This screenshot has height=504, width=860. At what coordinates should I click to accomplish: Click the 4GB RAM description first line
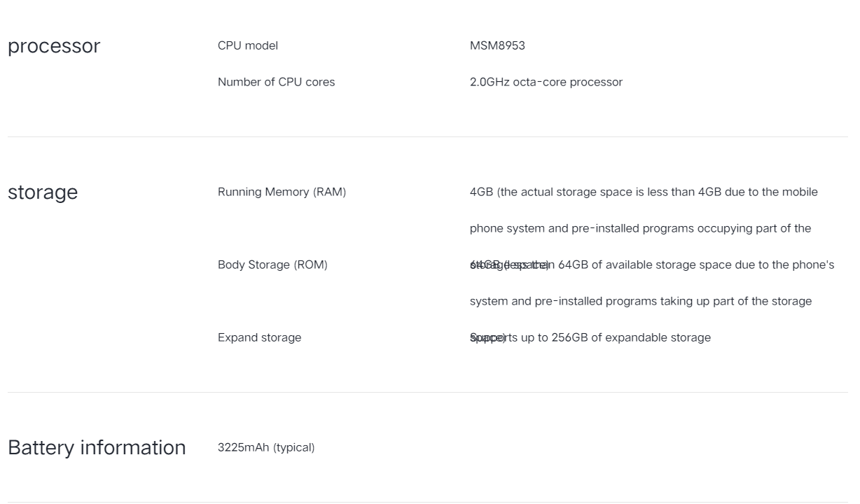[644, 192]
